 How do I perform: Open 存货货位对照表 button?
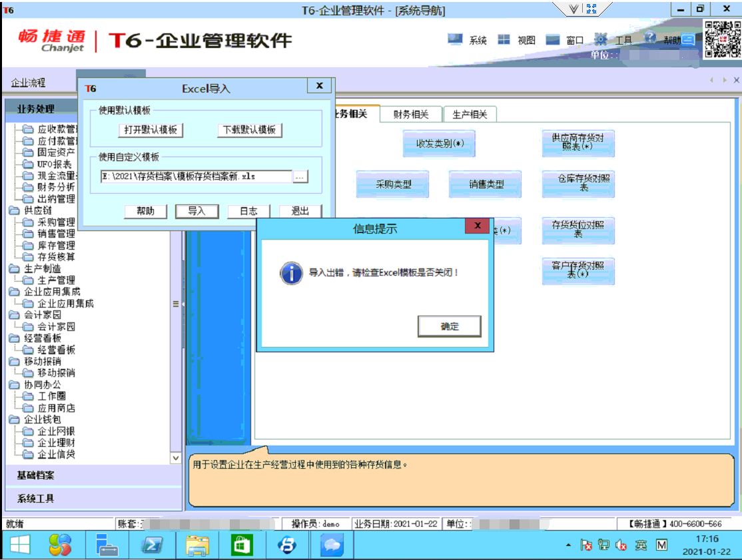click(577, 231)
